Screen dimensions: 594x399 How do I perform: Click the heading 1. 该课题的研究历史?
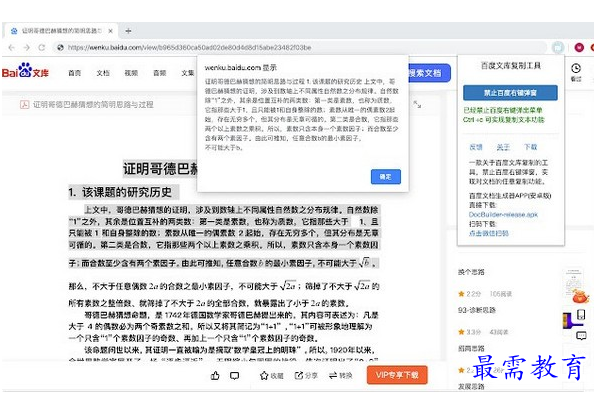pyautogui.click(x=120, y=192)
